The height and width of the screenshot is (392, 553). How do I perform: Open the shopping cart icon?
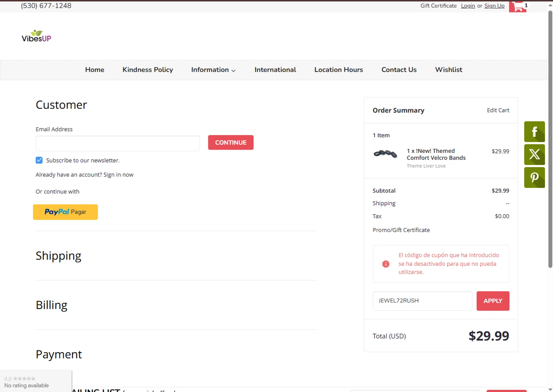(x=518, y=6)
